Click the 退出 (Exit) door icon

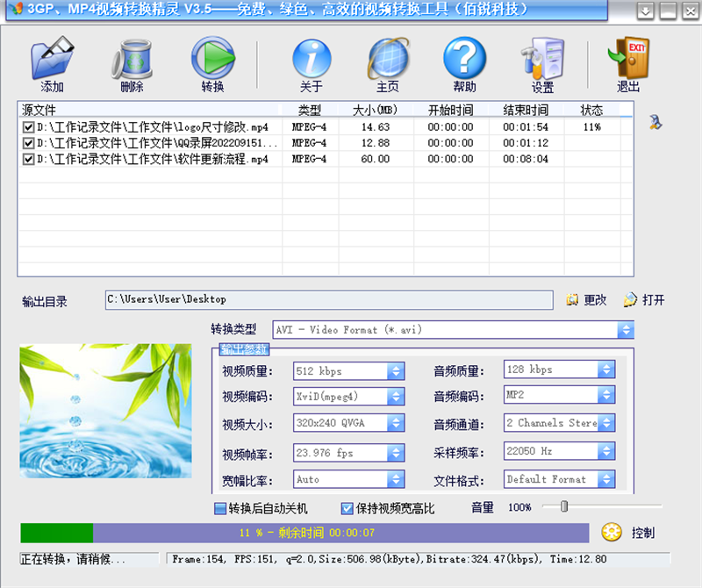(x=627, y=58)
